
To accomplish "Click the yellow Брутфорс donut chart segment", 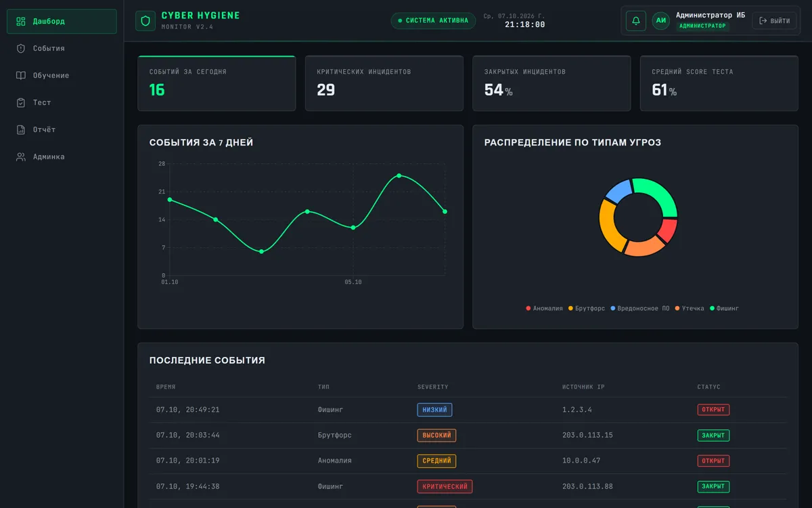I will (x=609, y=226).
